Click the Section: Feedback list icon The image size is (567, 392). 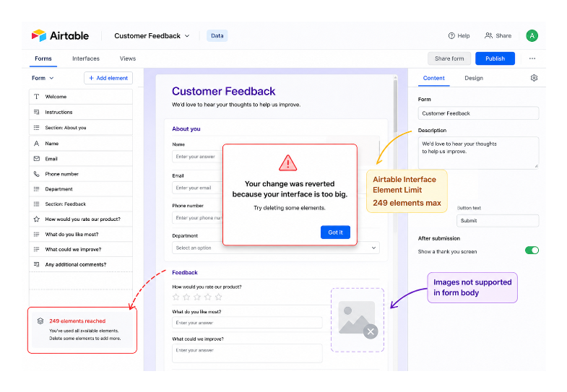tap(37, 204)
